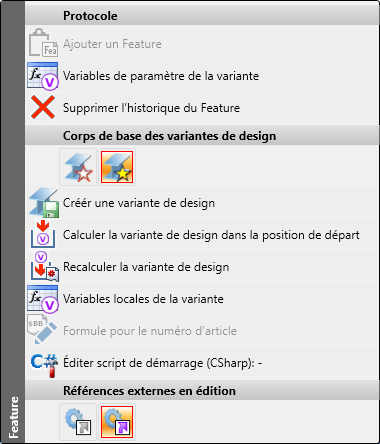Toggle external references off (grey arrow gear)
Screen dimensions: 380x444
coord(78,422)
